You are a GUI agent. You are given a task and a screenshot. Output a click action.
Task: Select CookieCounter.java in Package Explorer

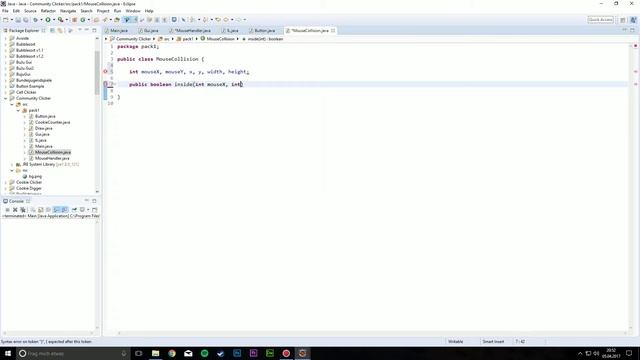point(52,122)
